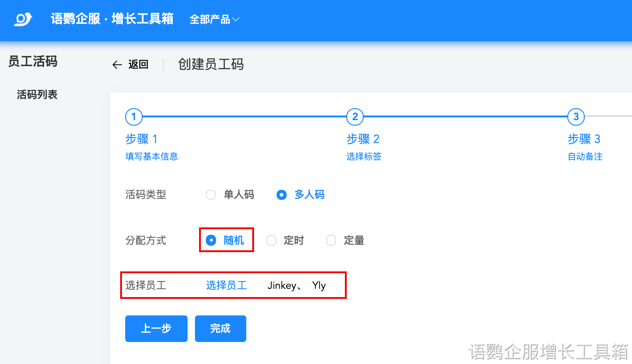Click the 步骤 2 选择标签 label
Screen dimensions: 632x364
tap(363, 156)
